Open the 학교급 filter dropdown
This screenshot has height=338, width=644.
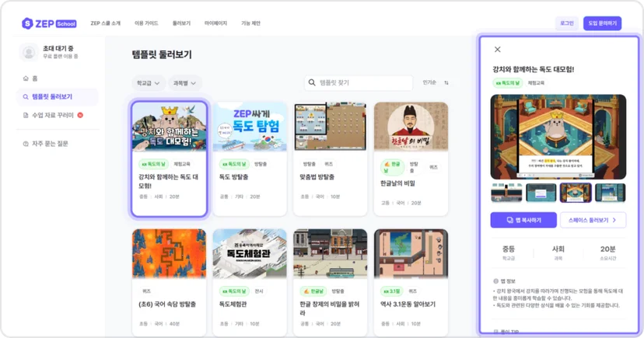149,83
